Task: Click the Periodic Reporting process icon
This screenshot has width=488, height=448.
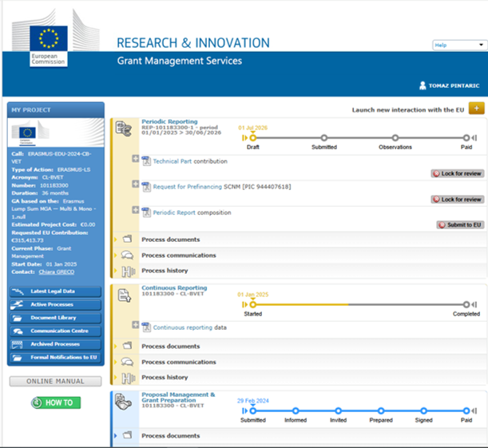Action: (x=124, y=129)
